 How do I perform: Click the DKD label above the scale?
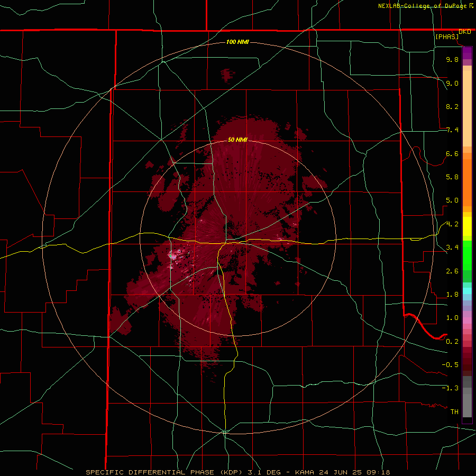pos(465,32)
